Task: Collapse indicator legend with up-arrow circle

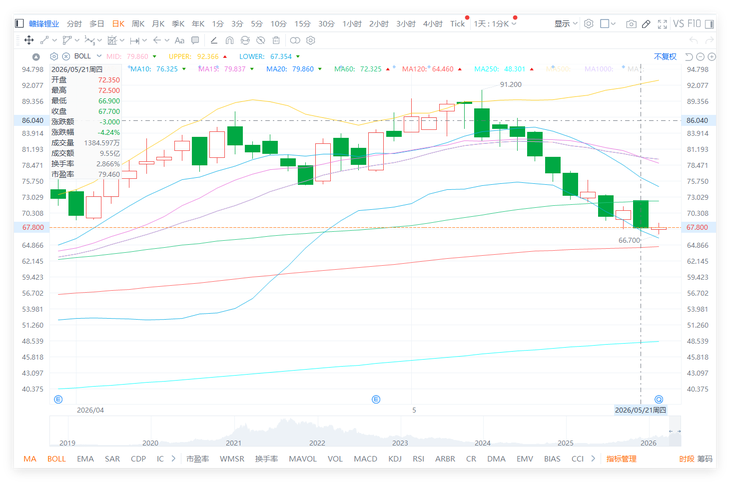Action: (36, 57)
